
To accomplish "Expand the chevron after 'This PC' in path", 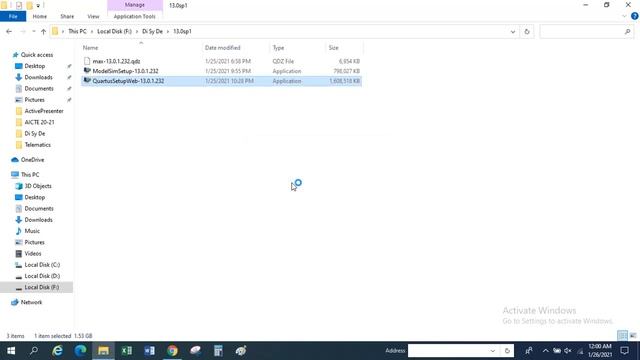I will [x=92, y=31].
